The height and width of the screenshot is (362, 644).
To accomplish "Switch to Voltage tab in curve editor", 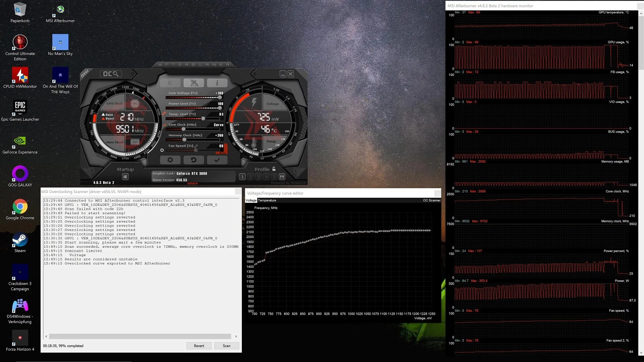I will pyautogui.click(x=251, y=200).
